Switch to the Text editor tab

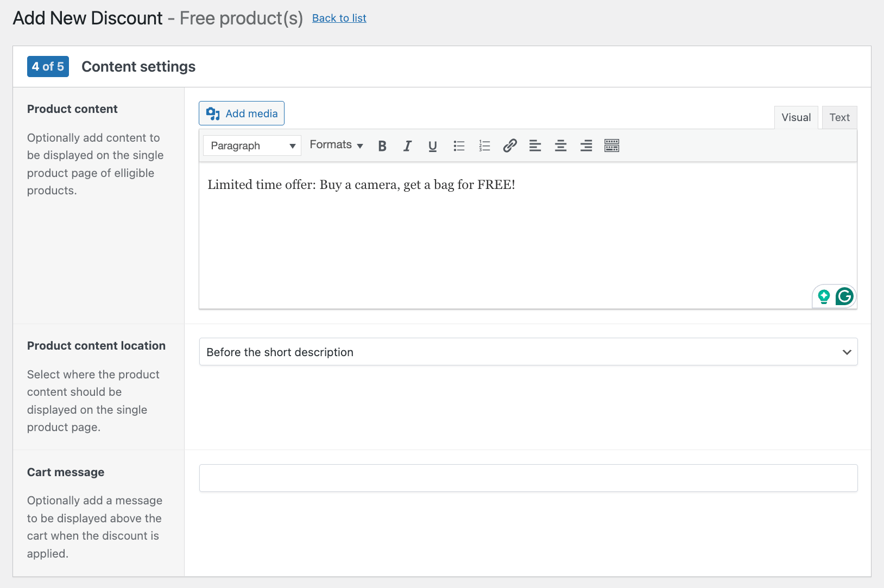click(839, 117)
